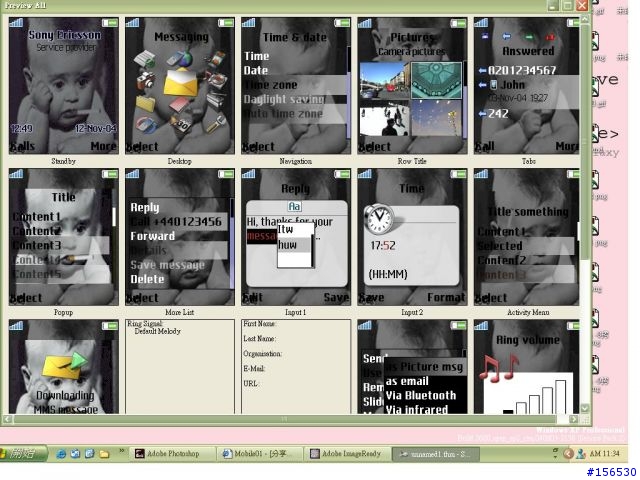Select the teal dome photo in Pictures preview
Image resolution: width=640 pixels, height=480 pixels.
(x=436, y=80)
